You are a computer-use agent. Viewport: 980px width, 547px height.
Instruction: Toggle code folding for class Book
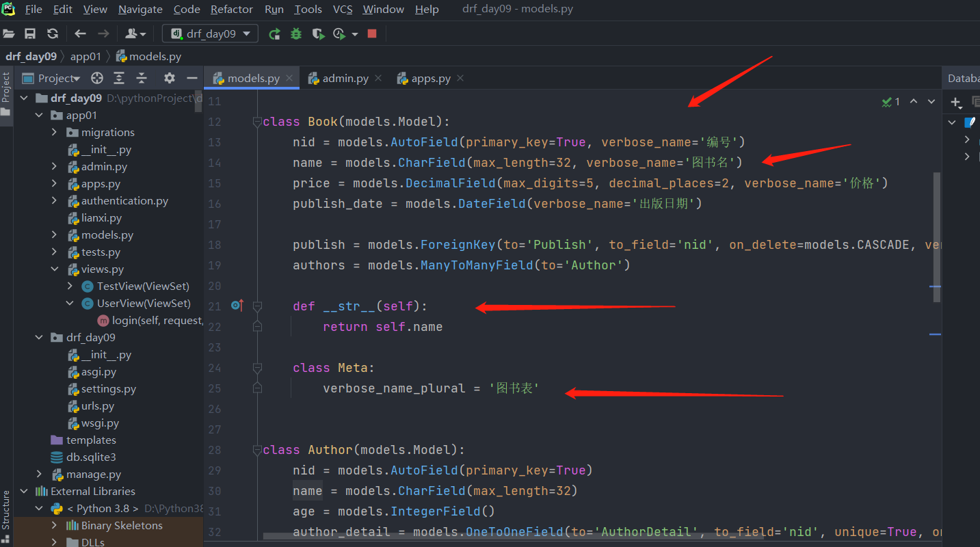(x=257, y=122)
